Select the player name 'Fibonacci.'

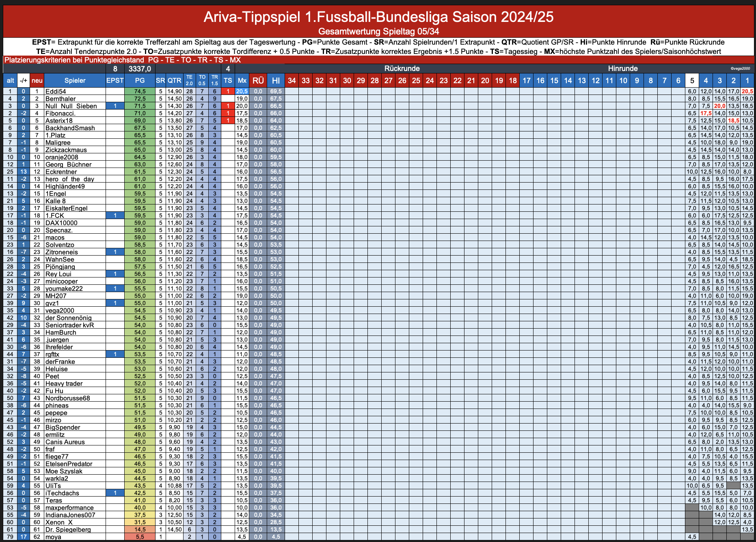tap(60, 113)
